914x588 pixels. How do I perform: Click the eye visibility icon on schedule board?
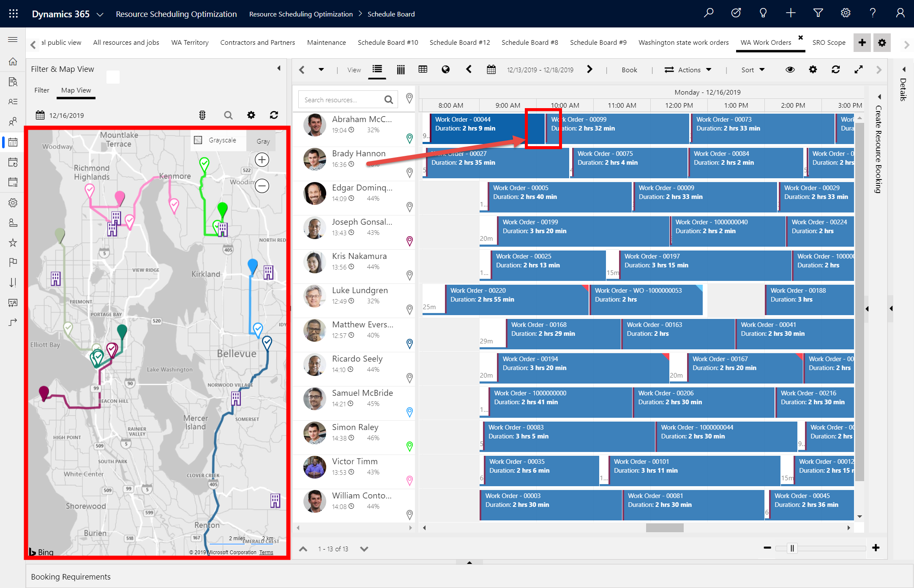pos(789,70)
